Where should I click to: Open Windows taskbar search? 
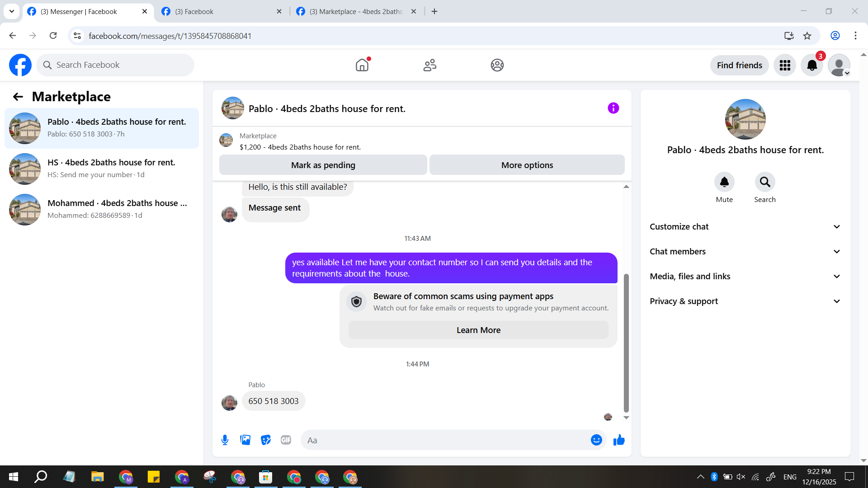tap(41, 477)
